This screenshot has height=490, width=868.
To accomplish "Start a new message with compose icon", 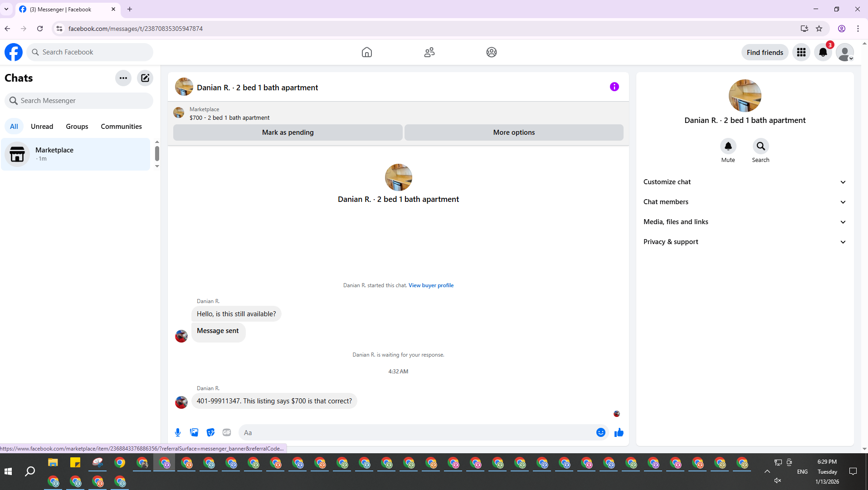I will pos(145,78).
